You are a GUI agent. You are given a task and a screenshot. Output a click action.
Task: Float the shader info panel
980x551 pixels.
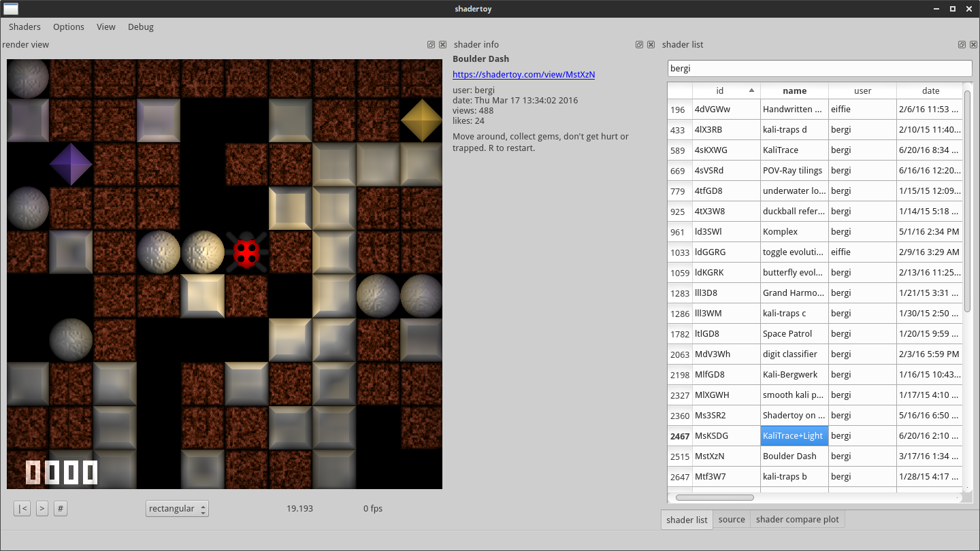click(x=639, y=44)
